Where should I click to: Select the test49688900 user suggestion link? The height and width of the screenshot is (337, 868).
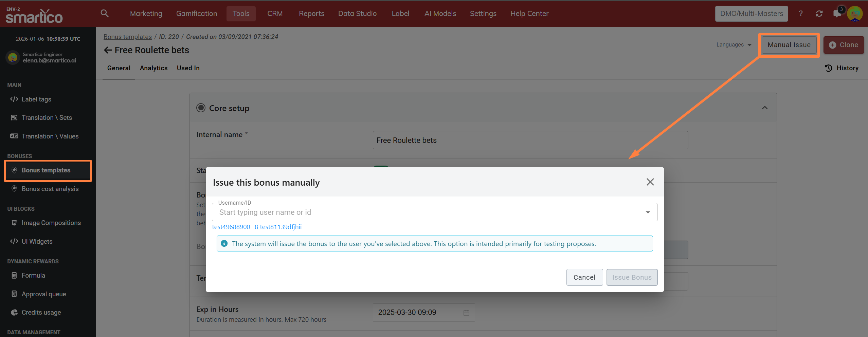[231, 227]
